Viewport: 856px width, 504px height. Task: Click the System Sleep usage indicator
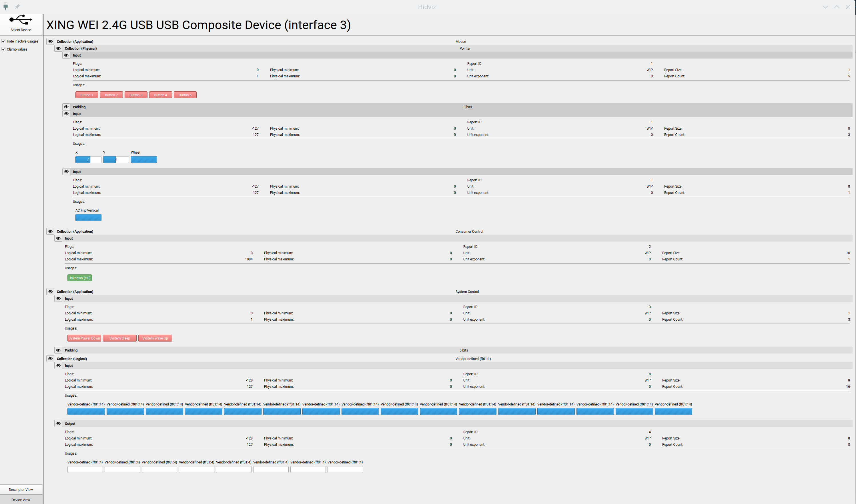(120, 338)
